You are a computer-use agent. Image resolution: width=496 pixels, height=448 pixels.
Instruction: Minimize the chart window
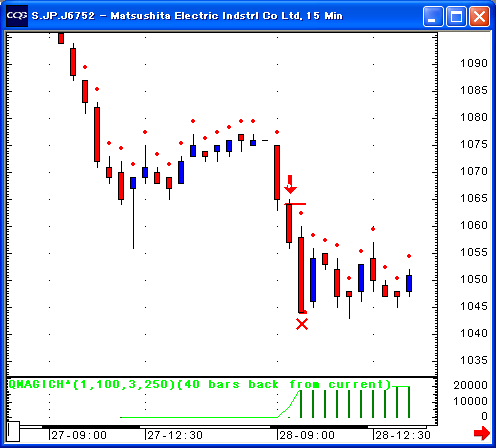[433, 16]
